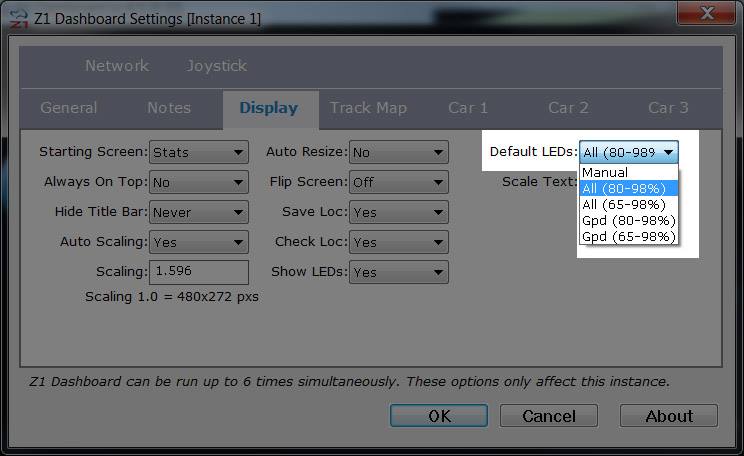Image resolution: width=744 pixels, height=456 pixels.
Task: Click the Scaling value input field
Action: [x=199, y=272]
